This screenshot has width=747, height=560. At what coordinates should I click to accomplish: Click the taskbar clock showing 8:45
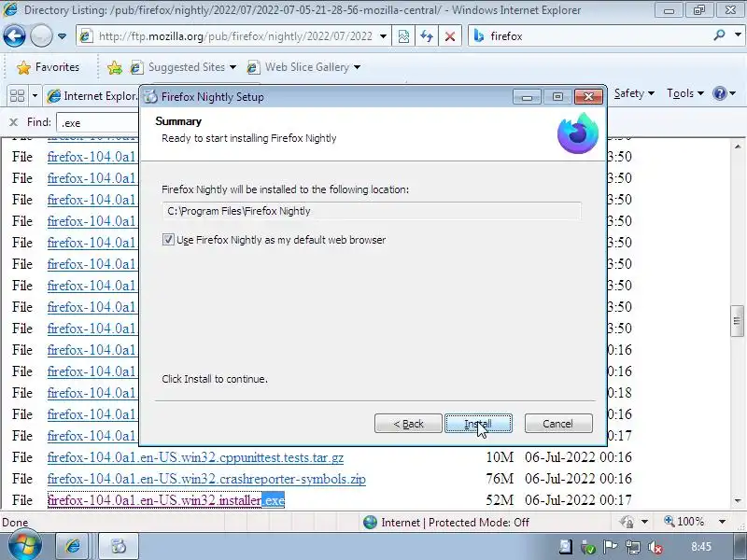click(x=701, y=547)
